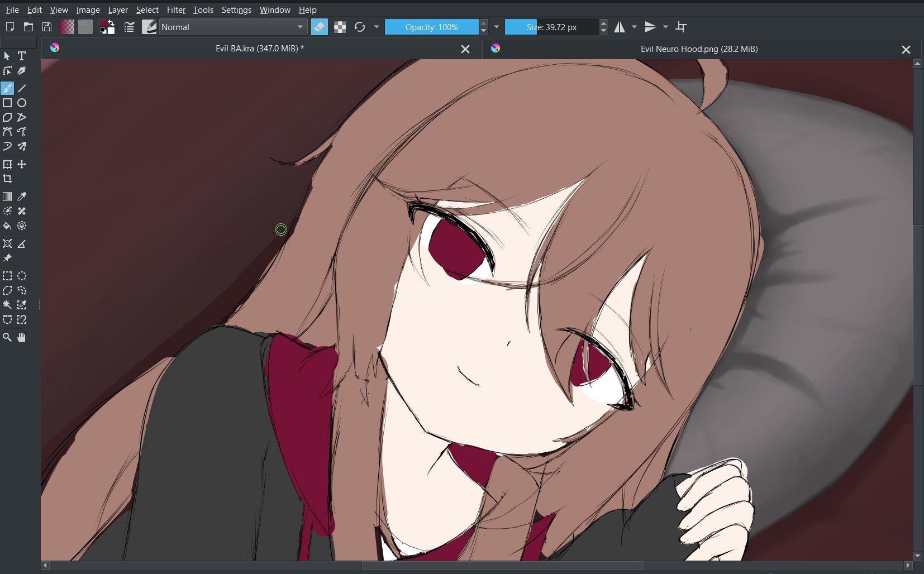
Task: Select the Measure tool
Action: tap(22, 243)
